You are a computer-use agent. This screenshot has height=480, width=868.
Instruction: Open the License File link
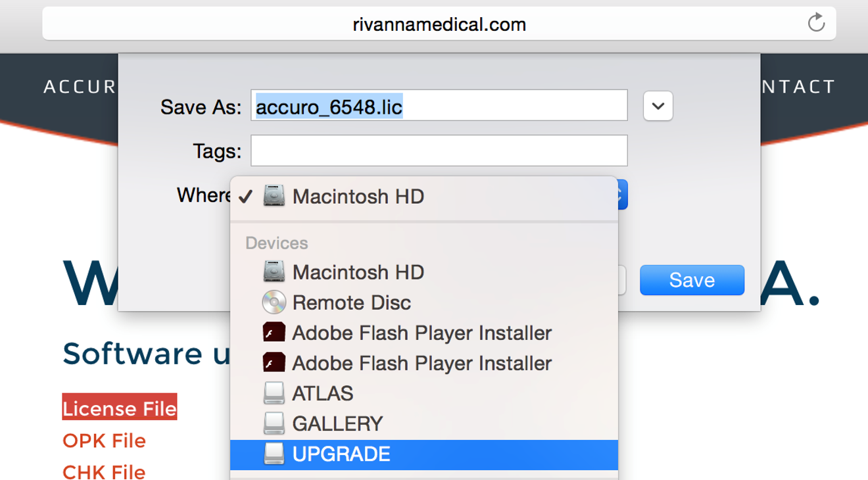(120, 408)
